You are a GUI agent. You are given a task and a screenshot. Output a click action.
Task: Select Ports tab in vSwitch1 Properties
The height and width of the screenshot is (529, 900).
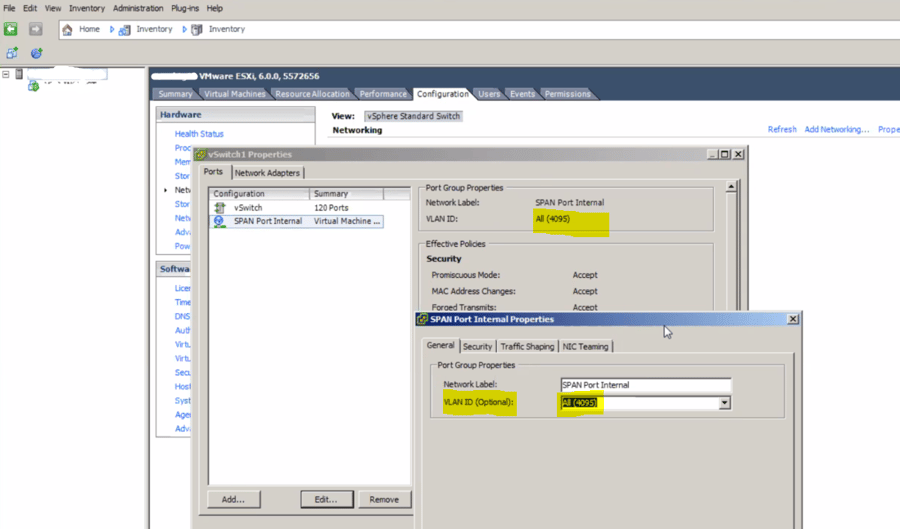pyautogui.click(x=213, y=172)
